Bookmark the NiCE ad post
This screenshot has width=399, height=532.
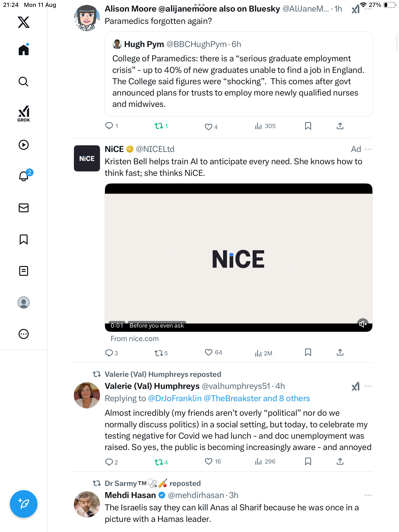pos(308,352)
